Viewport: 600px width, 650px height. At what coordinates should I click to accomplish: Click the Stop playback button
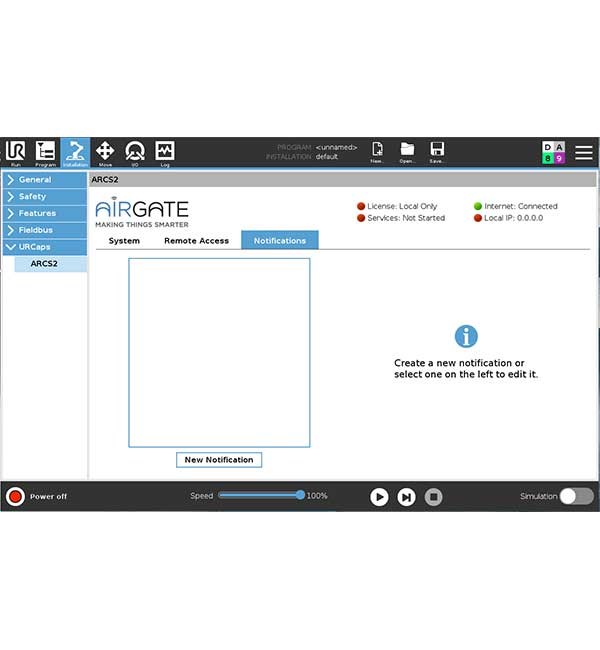click(433, 497)
